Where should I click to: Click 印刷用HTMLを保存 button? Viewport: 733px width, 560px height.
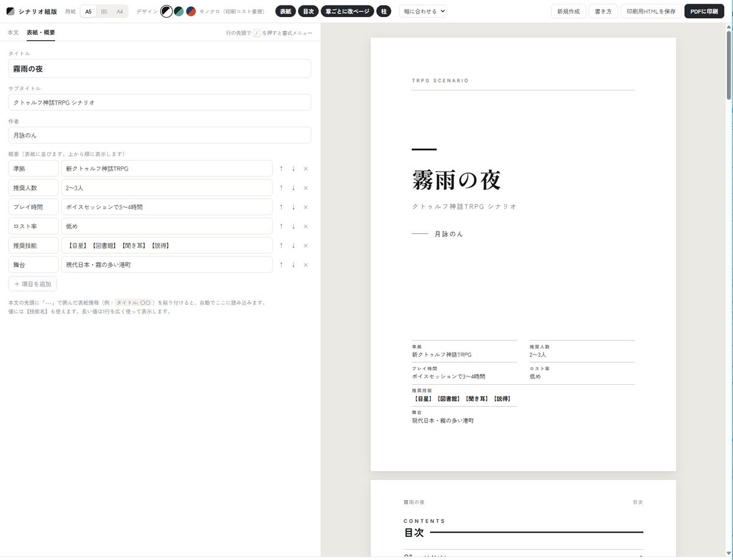tap(651, 11)
